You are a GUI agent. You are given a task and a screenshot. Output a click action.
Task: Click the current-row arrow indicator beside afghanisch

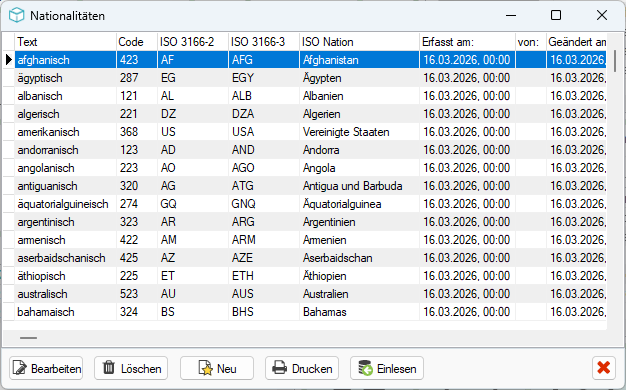coord(9,60)
